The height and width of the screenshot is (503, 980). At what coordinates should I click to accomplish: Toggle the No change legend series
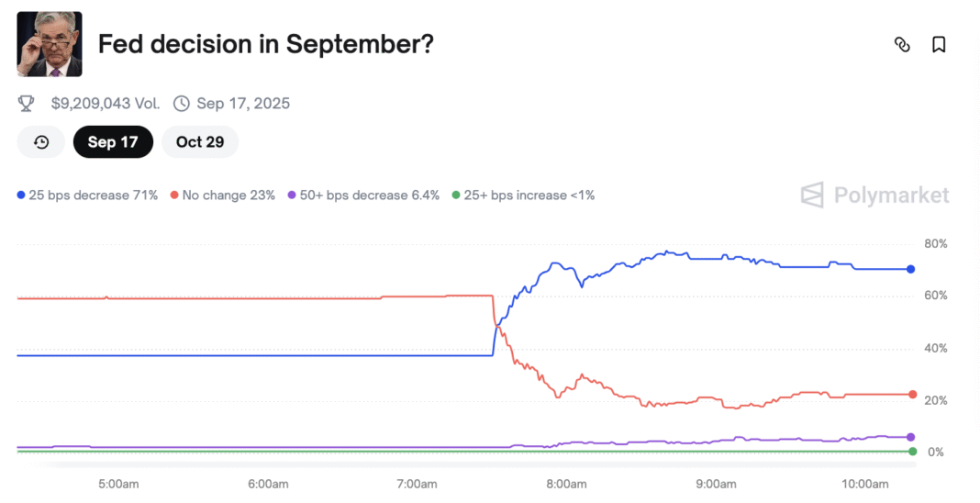coord(222,196)
